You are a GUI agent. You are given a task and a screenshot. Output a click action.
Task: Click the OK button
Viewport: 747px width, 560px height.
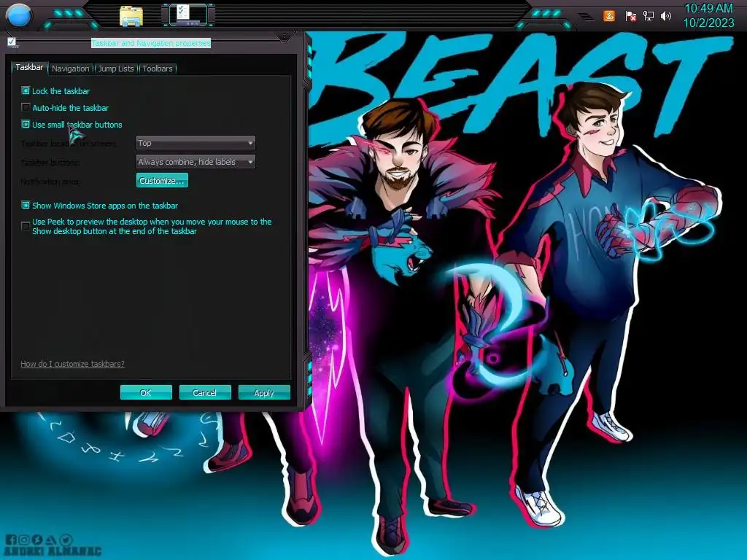[x=146, y=392]
